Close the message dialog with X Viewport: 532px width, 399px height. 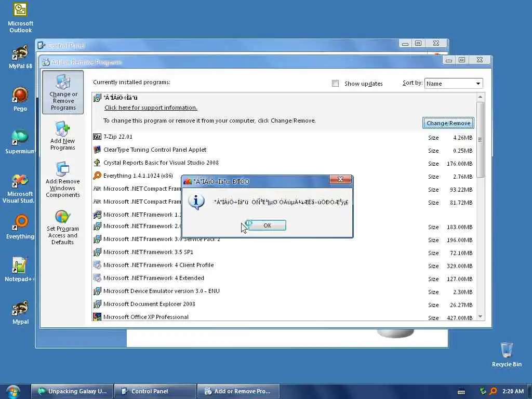pyautogui.click(x=341, y=179)
